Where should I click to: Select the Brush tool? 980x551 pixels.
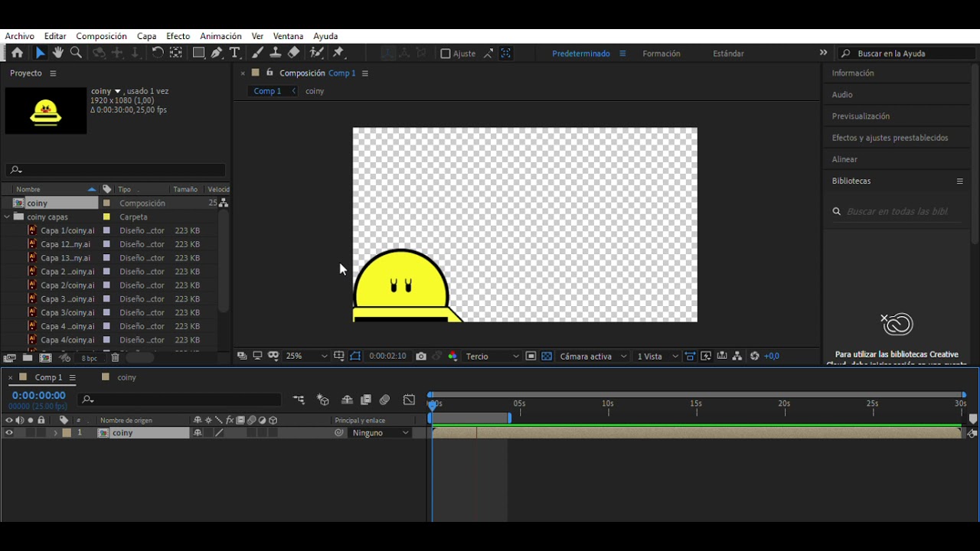[x=257, y=53]
